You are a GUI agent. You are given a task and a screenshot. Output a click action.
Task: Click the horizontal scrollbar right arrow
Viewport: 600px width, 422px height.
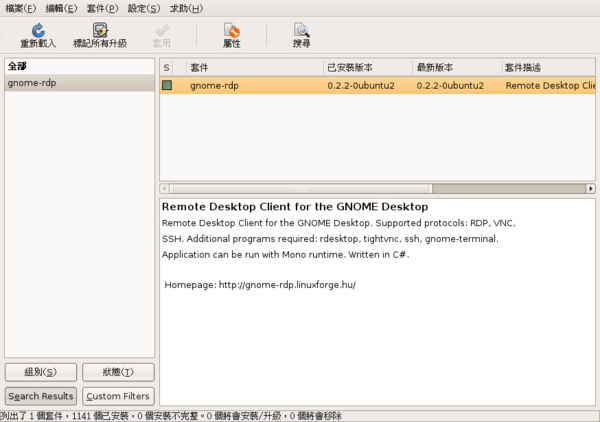pyautogui.click(x=590, y=188)
